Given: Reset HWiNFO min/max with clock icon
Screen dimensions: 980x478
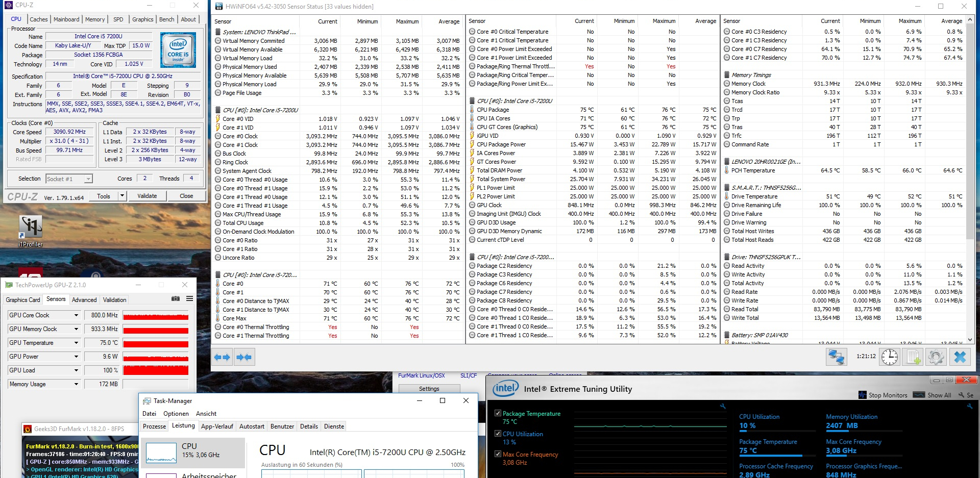Looking at the screenshot, I should click(889, 357).
